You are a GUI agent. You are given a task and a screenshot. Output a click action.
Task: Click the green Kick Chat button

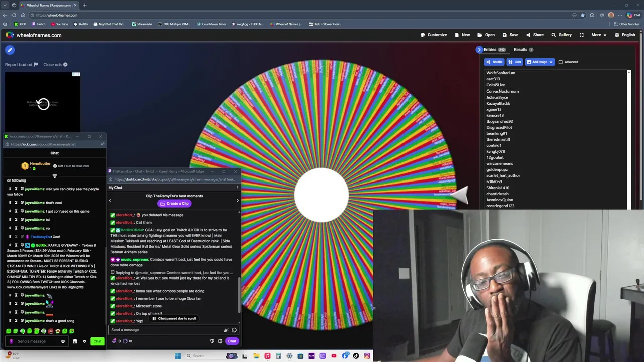click(97, 341)
